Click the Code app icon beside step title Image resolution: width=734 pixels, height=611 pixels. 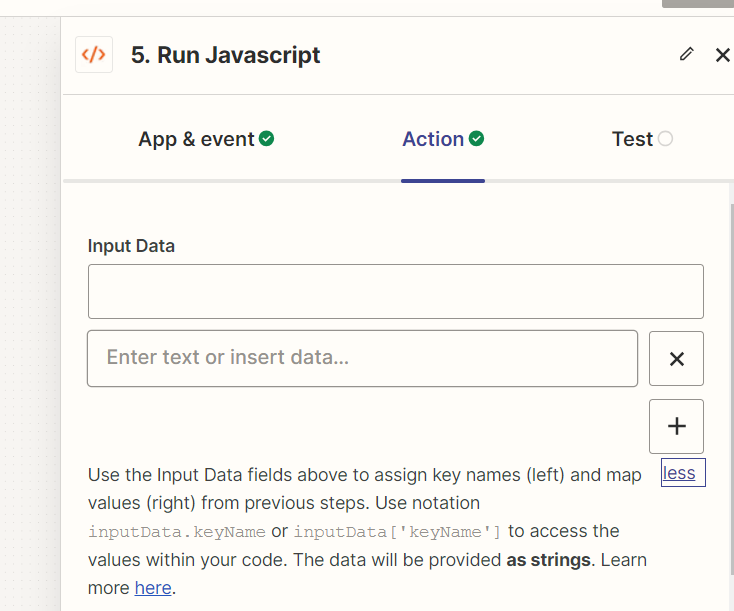[x=94, y=55]
